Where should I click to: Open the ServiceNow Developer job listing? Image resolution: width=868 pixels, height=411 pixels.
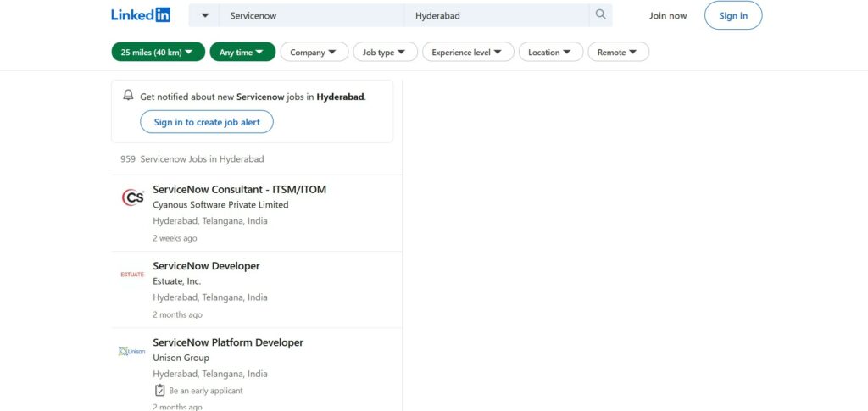tap(206, 266)
